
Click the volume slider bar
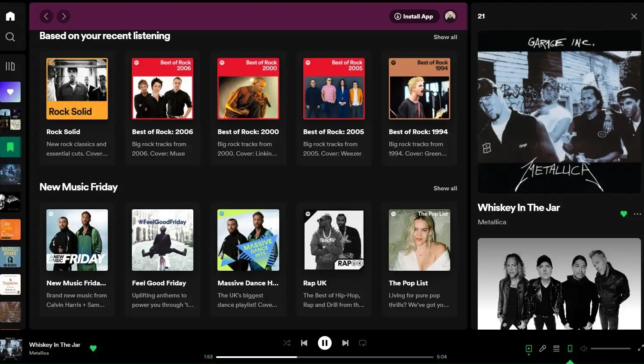[610, 349]
